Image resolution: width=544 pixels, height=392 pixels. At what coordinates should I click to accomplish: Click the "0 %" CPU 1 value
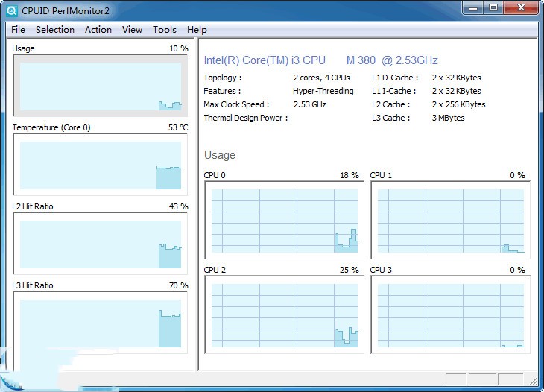click(518, 176)
